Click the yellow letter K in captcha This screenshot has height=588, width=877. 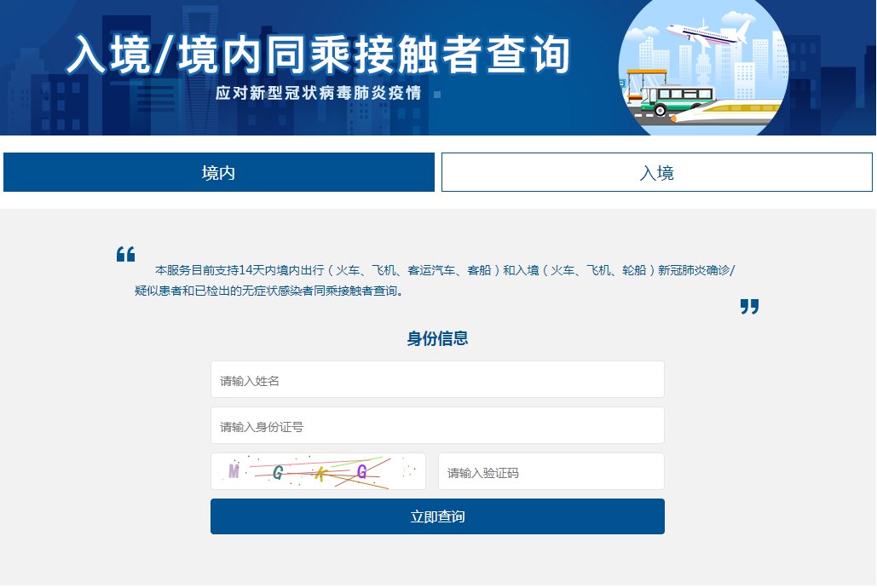320,474
